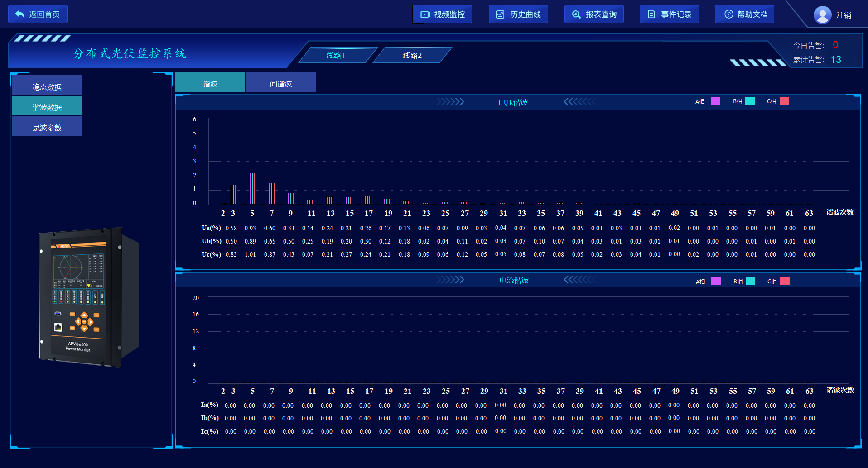The height and width of the screenshot is (468, 868).
Task: Click the 报表查询 magnifier icon
Action: coord(576,14)
